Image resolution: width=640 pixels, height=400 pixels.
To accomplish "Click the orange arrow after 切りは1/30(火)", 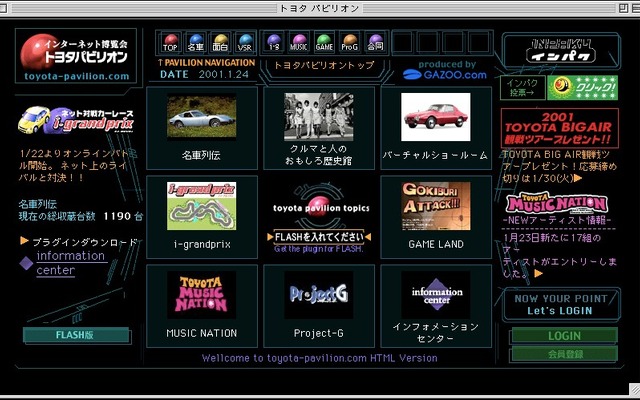I will coord(578,178).
